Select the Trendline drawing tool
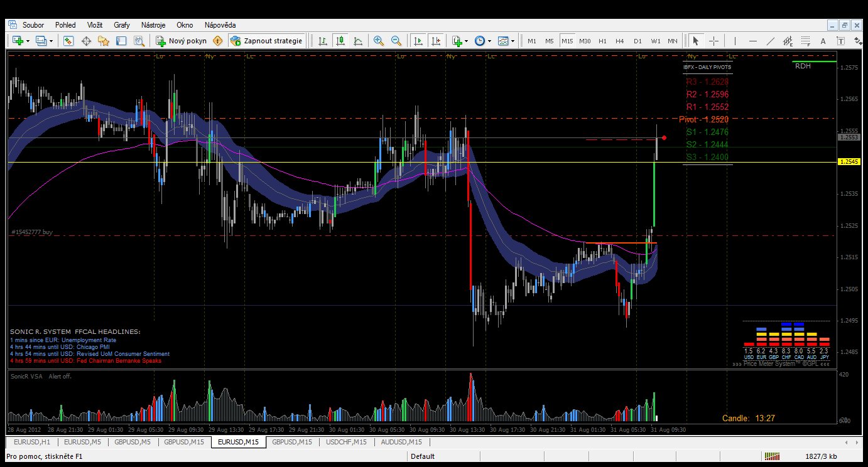The height and width of the screenshot is (467, 868). 771,41
